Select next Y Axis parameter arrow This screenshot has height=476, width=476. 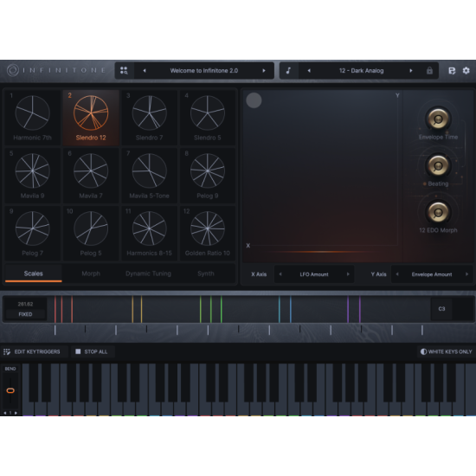coord(466,274)
